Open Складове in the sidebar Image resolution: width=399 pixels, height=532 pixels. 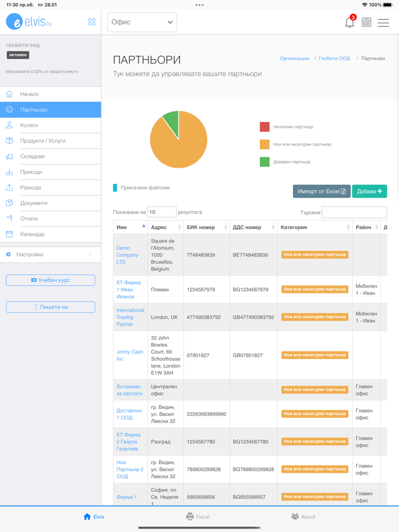[32, 157]
